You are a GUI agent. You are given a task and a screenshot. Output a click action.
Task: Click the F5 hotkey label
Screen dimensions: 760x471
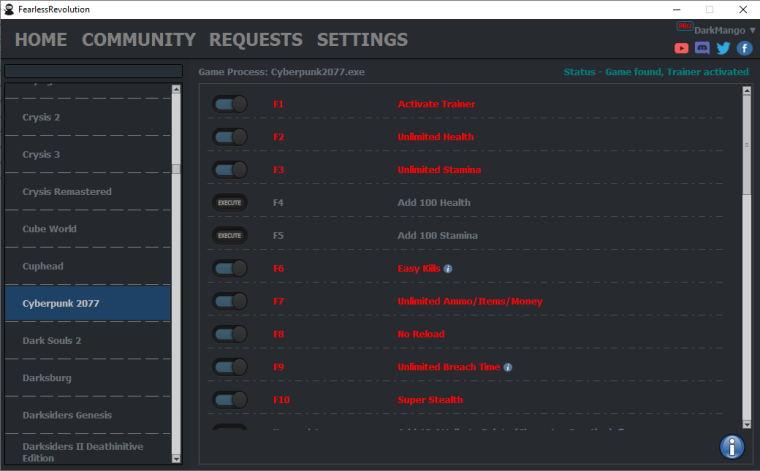(x=278, y=236)
